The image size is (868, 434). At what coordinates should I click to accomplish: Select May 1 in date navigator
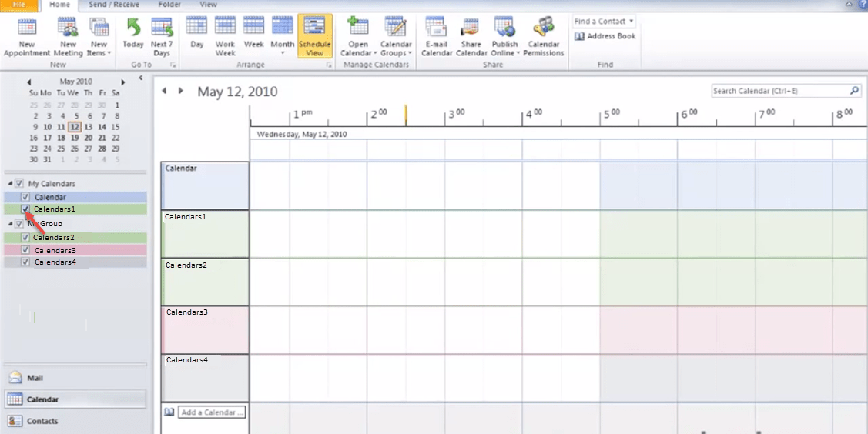(117, 105)
